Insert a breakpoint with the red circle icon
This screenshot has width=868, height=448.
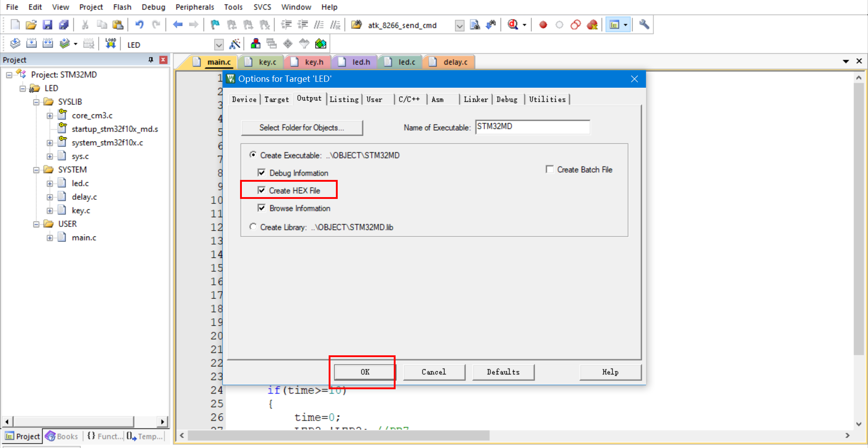click(543, 25)
